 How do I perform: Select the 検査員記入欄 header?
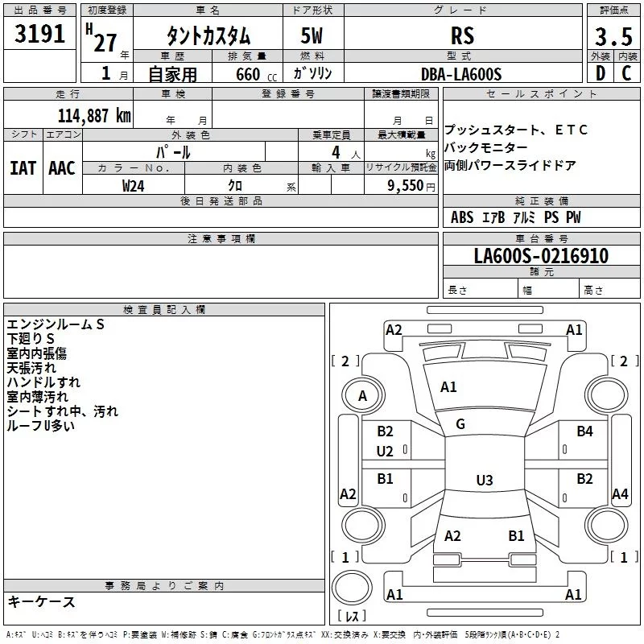pos(164,310)
